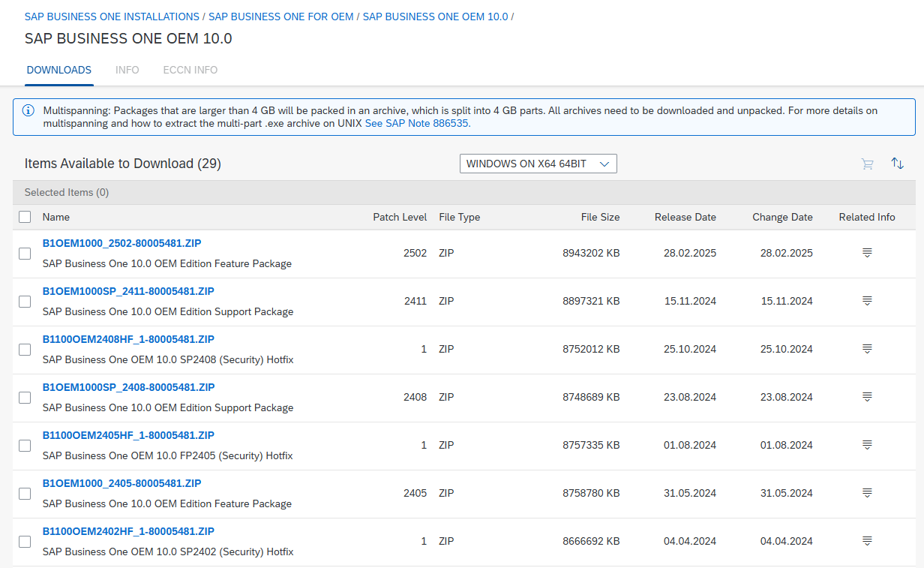Click patch level 2411 cell
The width and height of the screenshot is (924, 568).
pos(415,301)
